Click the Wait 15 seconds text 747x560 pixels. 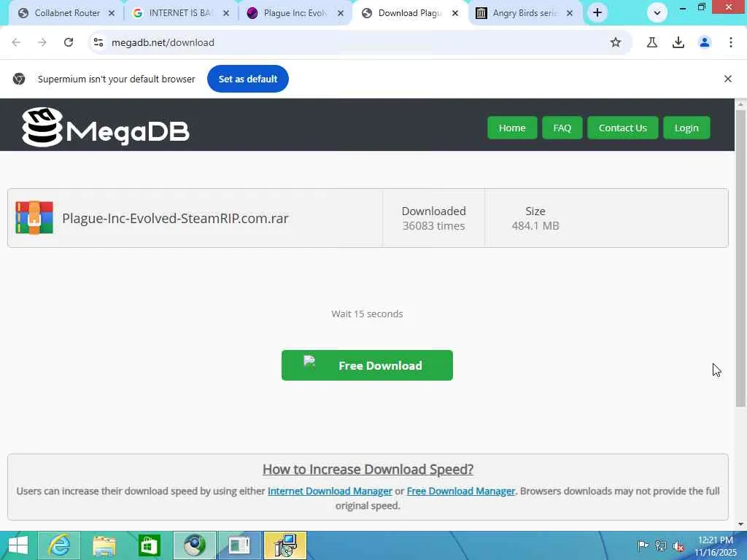pyautogui.click(x=367, y=314)
